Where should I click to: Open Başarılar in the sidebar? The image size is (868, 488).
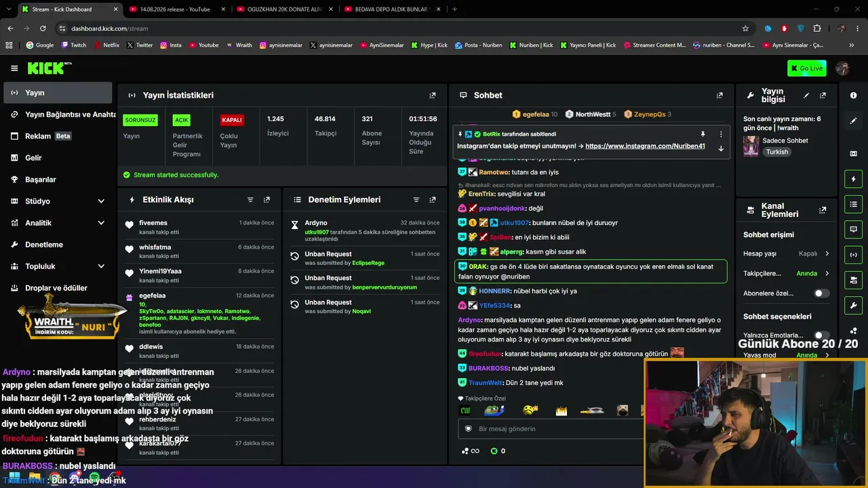pyautogui.click(x=58, y=180)
